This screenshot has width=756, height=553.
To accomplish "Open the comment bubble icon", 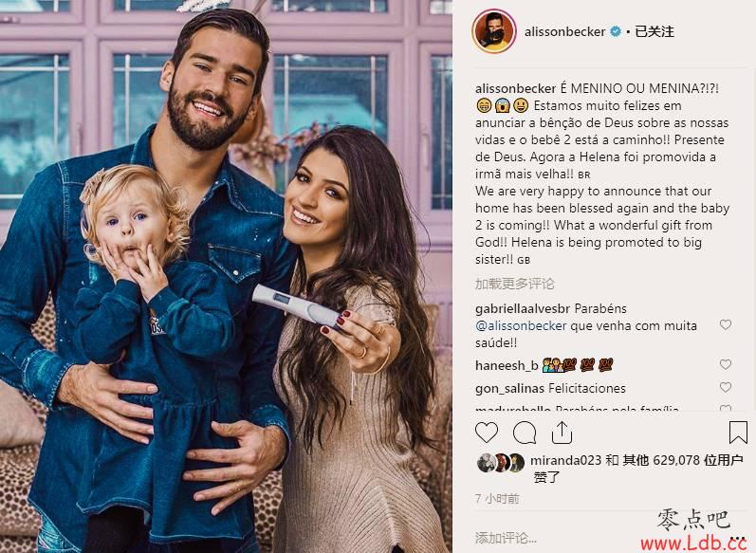I will 525,433.
